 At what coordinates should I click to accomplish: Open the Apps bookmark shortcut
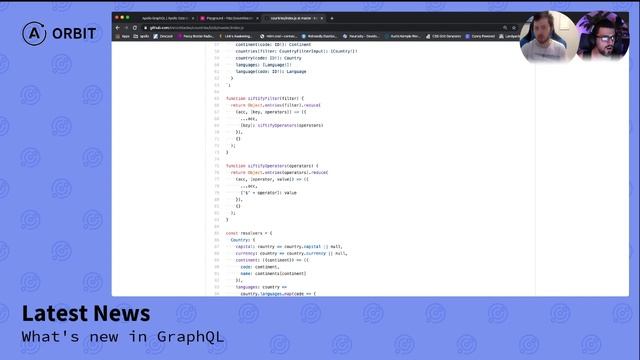tap(122, 36)
